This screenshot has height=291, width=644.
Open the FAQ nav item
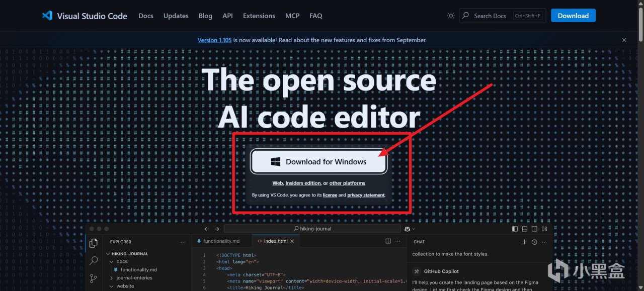tap(316, 16)
